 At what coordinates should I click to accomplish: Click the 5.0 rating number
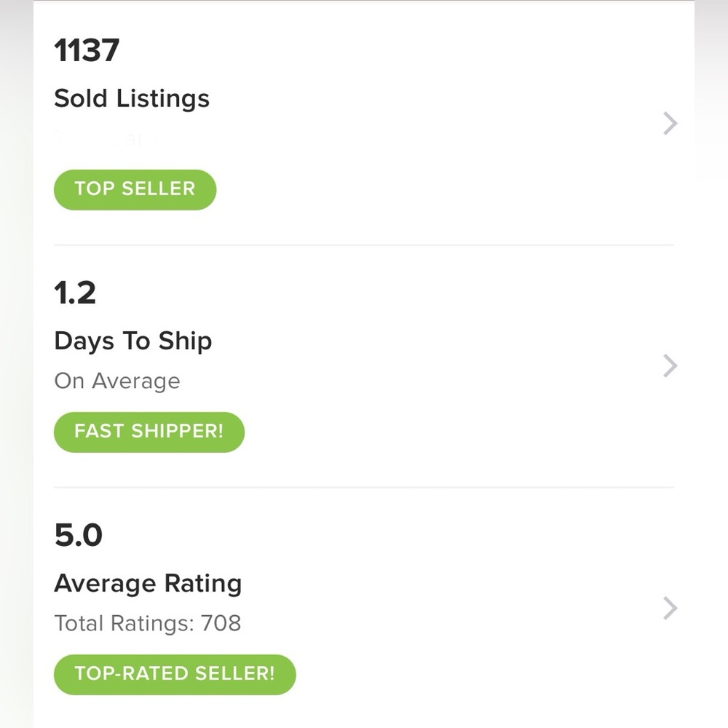coord(79,535)
